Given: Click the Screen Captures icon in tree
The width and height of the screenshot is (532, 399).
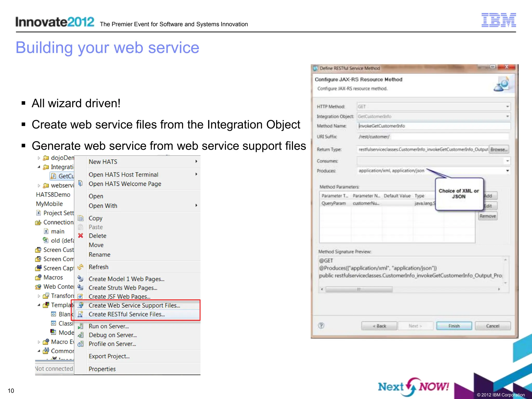Looking at the screenshot, I should [38, 268].
